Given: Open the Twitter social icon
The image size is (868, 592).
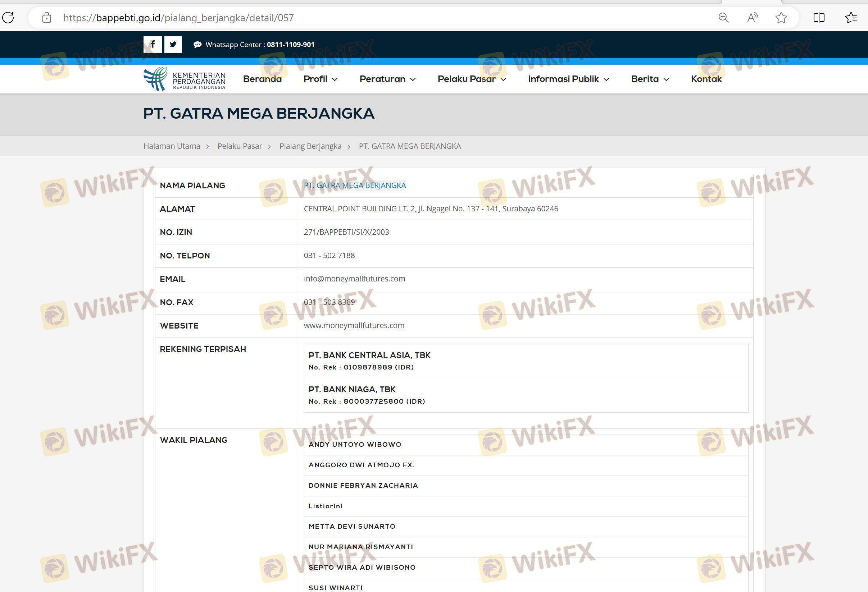Looking at the screenshot, I should point(173,45).
